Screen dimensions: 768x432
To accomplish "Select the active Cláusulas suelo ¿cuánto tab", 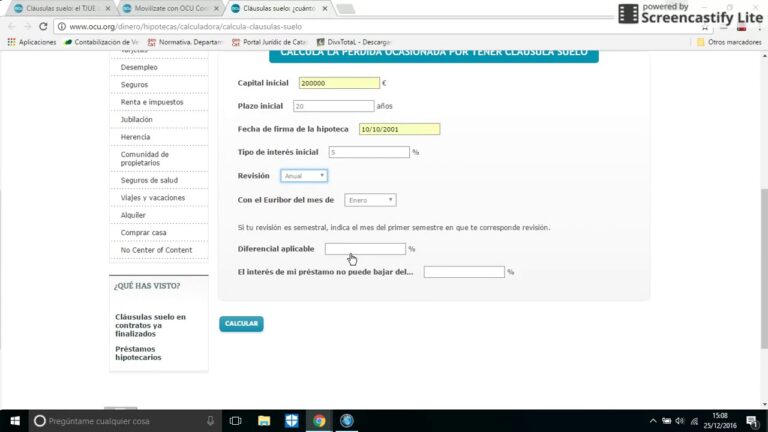I will 278,8.
